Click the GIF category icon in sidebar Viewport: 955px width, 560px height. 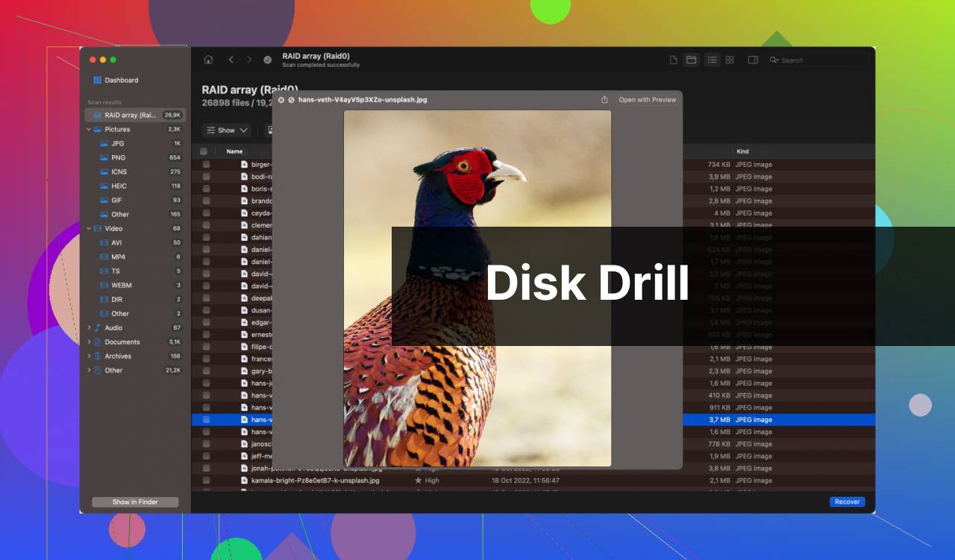(104, 200)
